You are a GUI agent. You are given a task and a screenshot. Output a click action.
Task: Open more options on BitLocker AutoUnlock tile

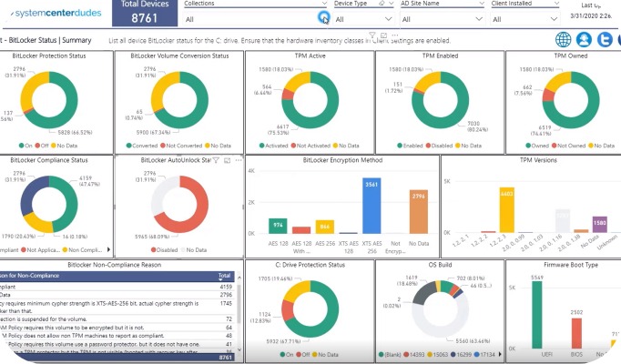(x=239, y=160)
